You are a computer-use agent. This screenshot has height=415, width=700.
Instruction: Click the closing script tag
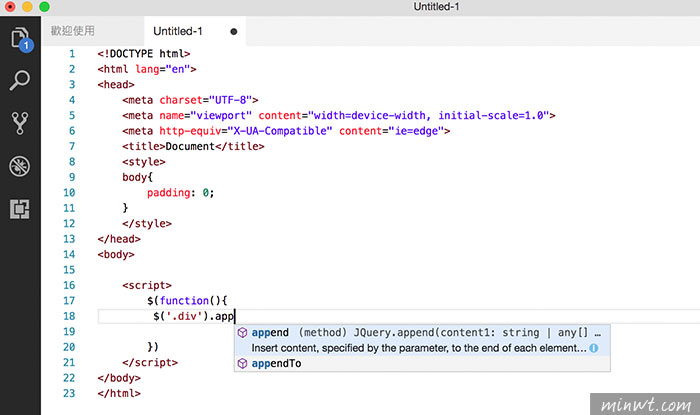[x=150, y=363]
